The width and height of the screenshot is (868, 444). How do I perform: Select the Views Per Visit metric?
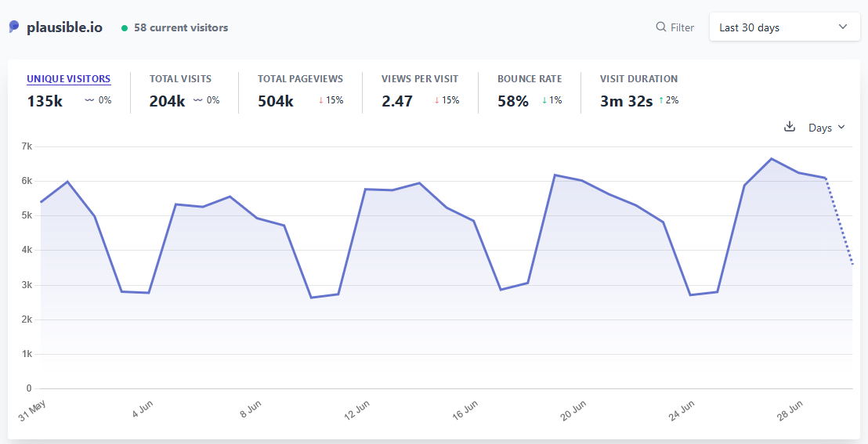pos(420,79)
